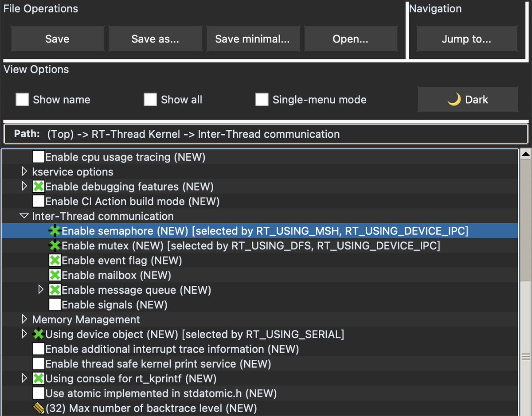Toggle Enable mutex check mark
The height and width of the screenshot is (416, 532).
pos(55,245)
